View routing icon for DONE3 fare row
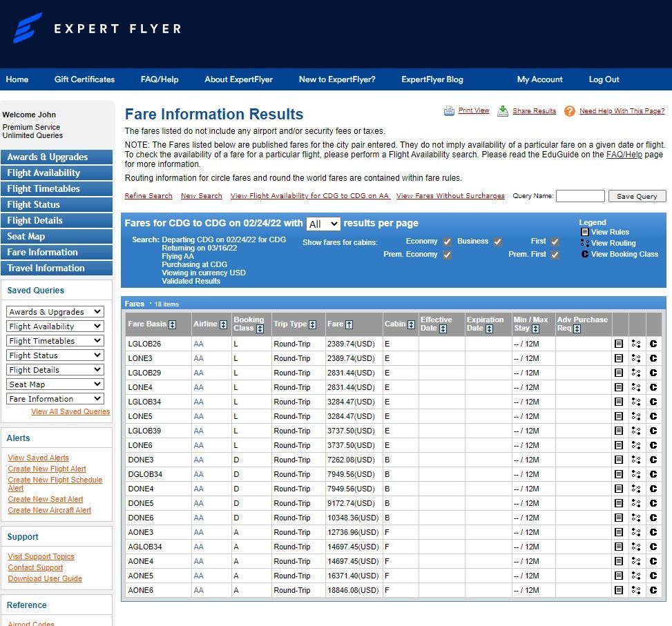 [x=636, y=460]
